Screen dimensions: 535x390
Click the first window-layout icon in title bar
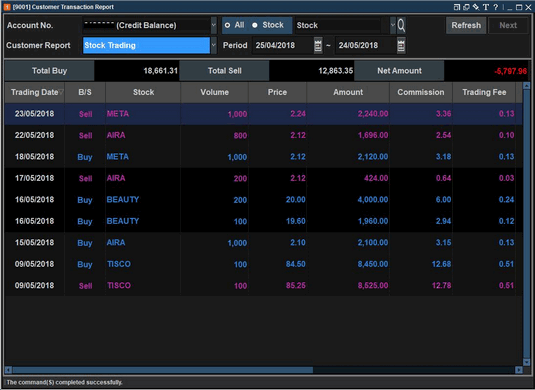457,7
